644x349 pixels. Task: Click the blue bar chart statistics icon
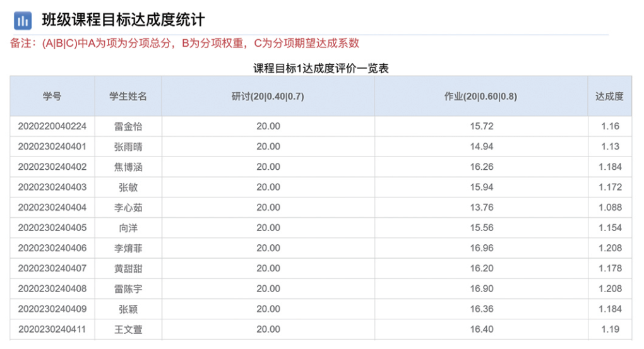tap(23, 21)
